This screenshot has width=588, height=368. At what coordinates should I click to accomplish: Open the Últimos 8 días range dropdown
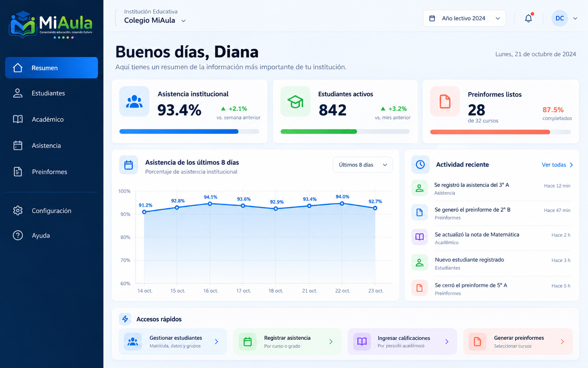363,165
